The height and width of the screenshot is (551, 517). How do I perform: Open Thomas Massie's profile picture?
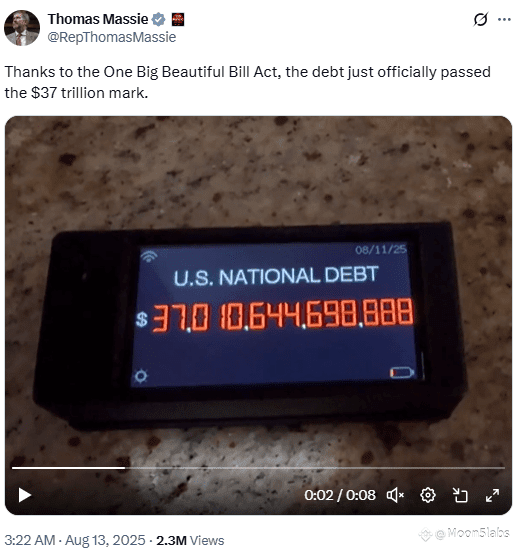(22, 28)
